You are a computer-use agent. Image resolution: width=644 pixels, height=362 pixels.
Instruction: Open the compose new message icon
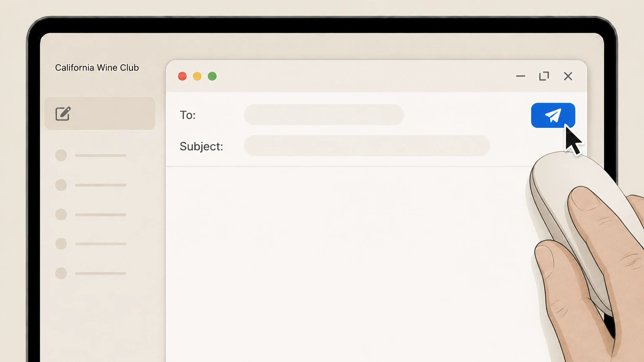[x=63, y=114]
